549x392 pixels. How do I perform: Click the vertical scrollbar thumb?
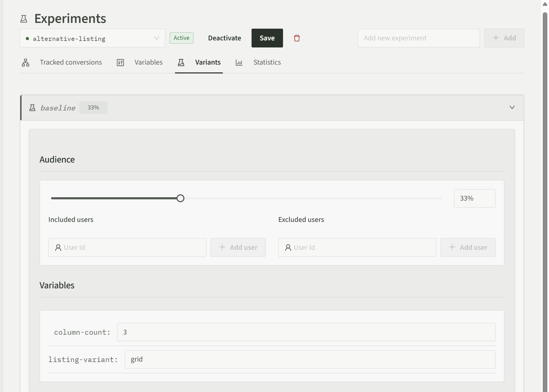click(545, 202)
